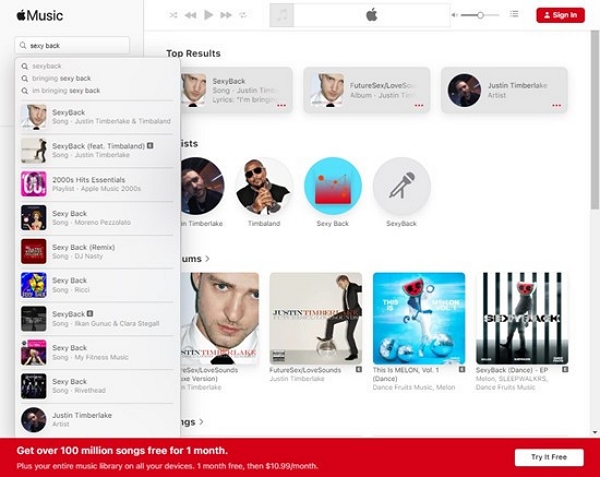Open Justin Timberlake artist top result card
This screenshot has width=600, height=477.
504,90
